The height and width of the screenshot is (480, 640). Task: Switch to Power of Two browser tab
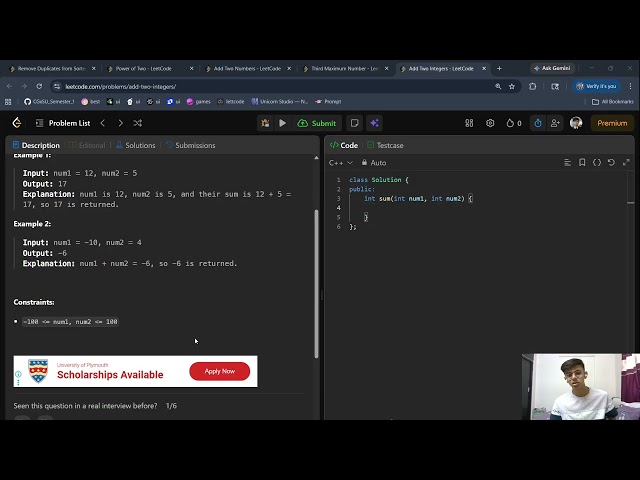149,69
